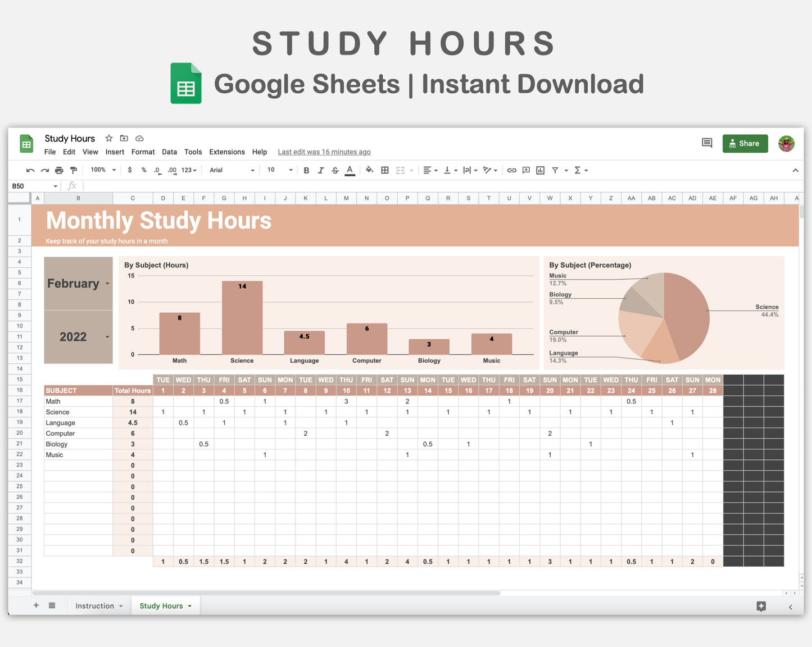Open the 2022 year dropdown
This screenshot has height=647, width=812.
tap(107, 337)
